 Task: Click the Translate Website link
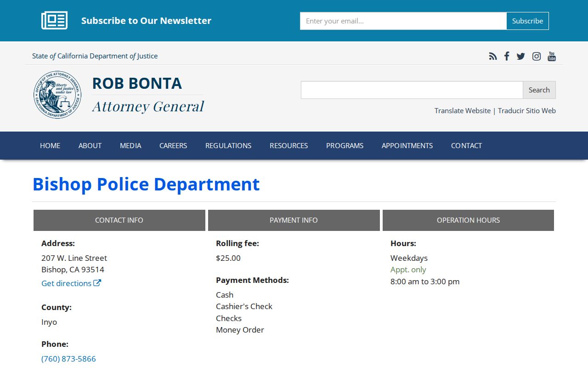pyautogui.click(x=463, y=110)
